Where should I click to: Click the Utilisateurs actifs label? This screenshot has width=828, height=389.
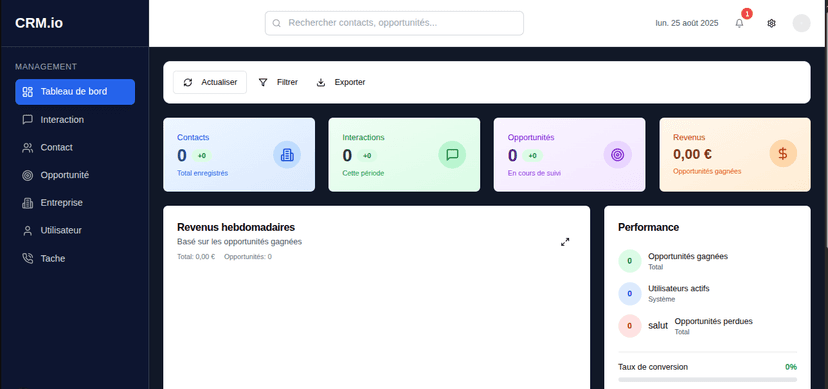[679, 289]
